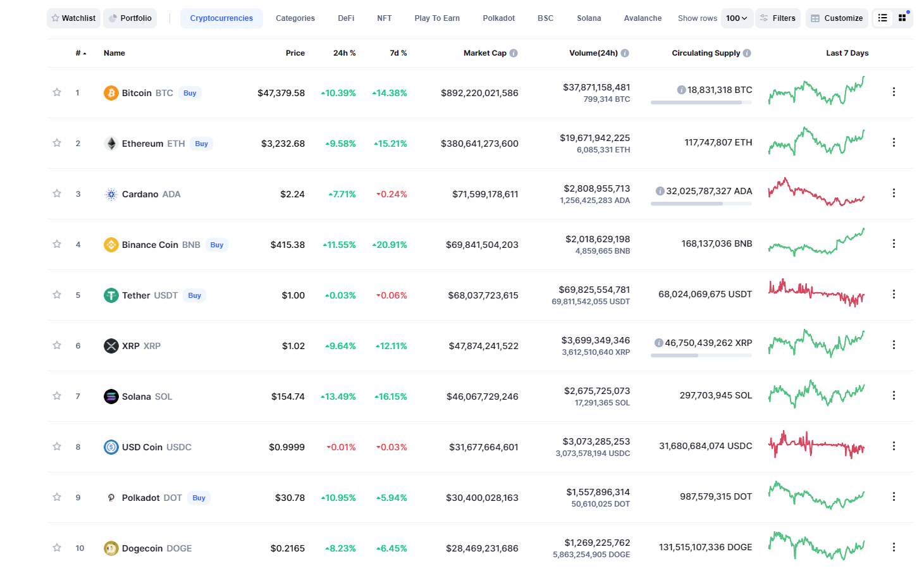Open info icon beside Market Cap header
The width and height of the screenshot is (924, 573).
514,53
